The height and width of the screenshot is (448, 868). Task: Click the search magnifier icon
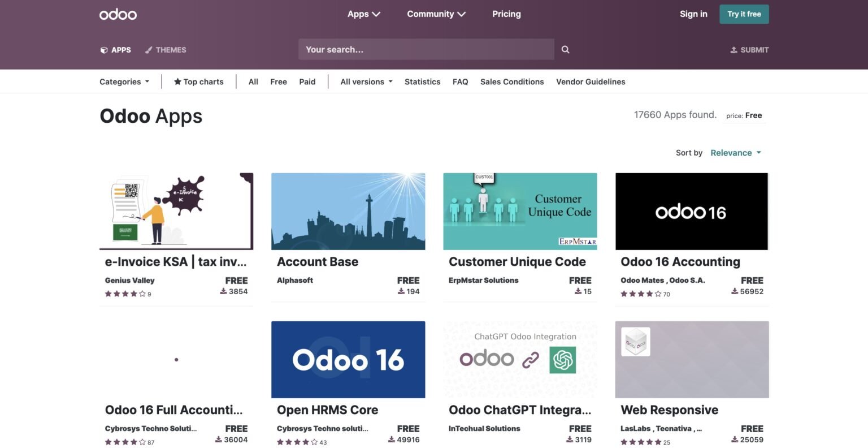(x=565, y=49)
